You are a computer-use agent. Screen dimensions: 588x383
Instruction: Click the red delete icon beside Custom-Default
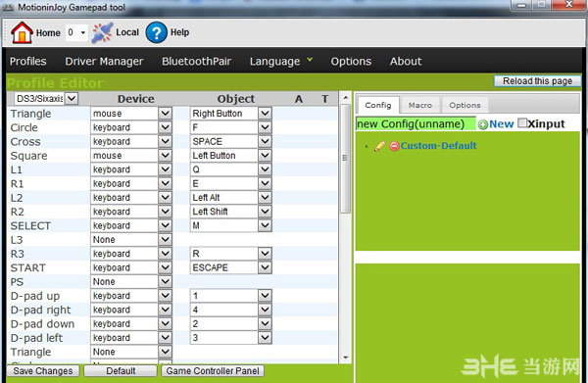(394, 146)
